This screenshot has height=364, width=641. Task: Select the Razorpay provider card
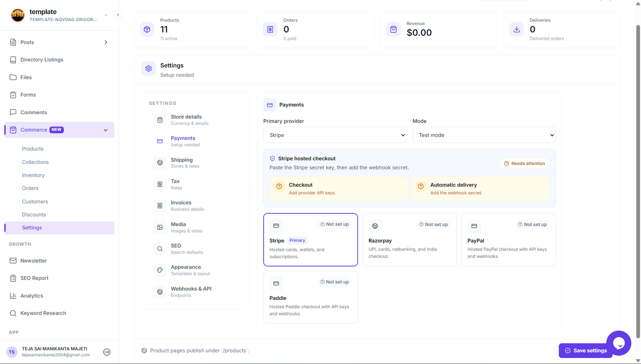(409, 239)
